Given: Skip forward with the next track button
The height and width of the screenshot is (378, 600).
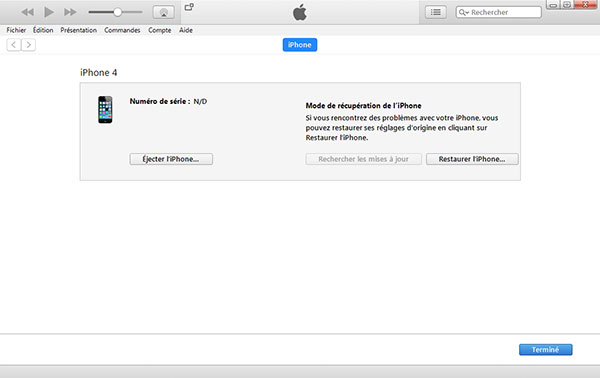Looking at the screenshot, I should [70, 12].
